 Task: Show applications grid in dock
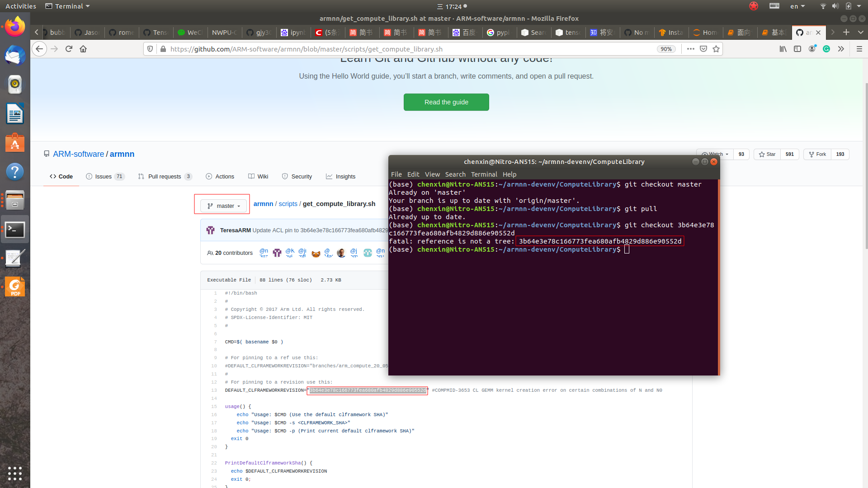click(15, 473)
